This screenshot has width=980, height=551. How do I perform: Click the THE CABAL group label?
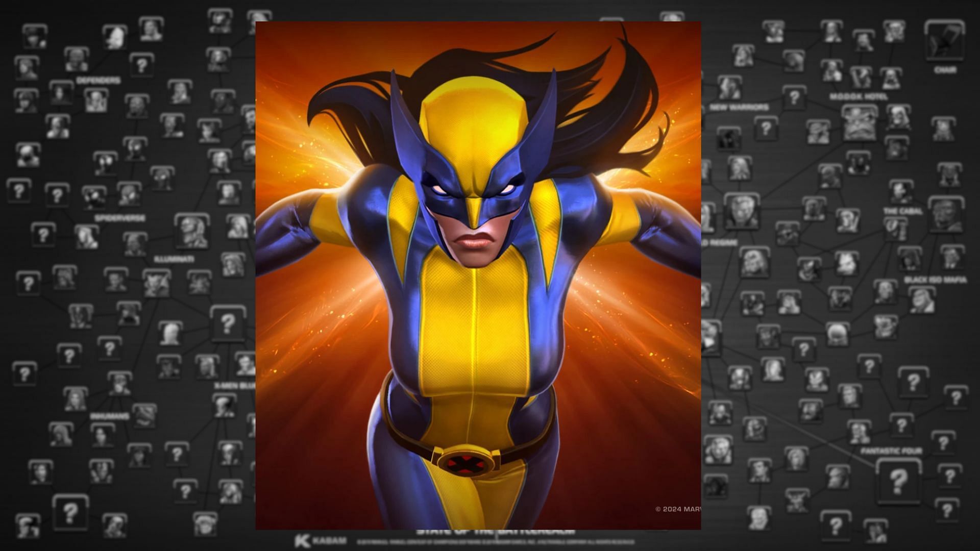[x=903, y=211]
